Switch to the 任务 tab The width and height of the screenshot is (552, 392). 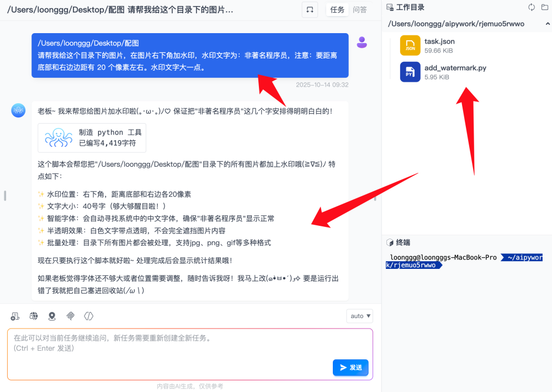[337, 9]
